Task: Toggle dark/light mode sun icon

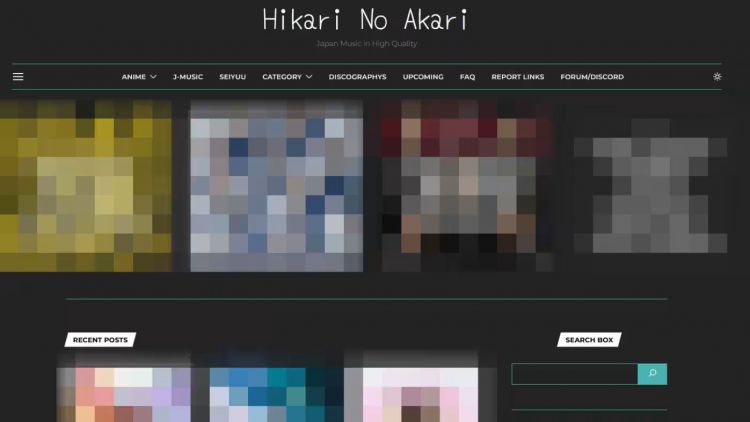Action: [717, 77]
